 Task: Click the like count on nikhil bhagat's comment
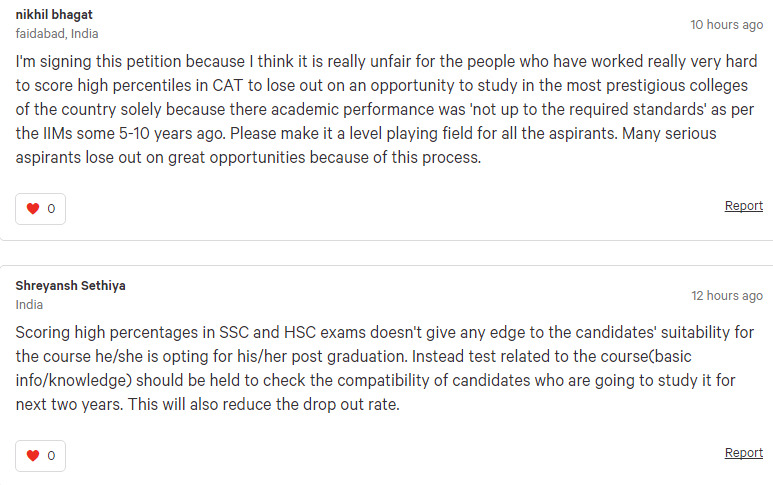(x=51, y=209)
